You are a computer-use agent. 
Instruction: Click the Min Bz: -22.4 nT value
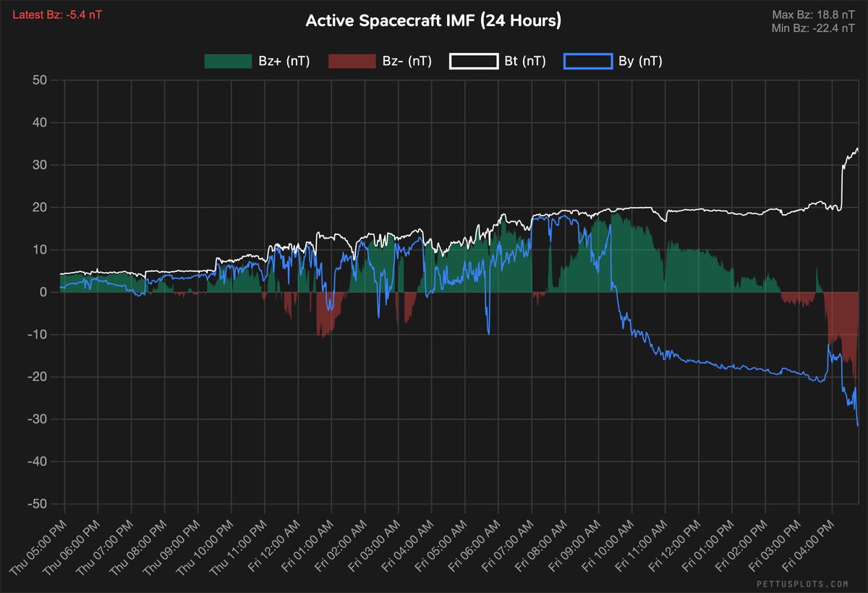(814, 27)
